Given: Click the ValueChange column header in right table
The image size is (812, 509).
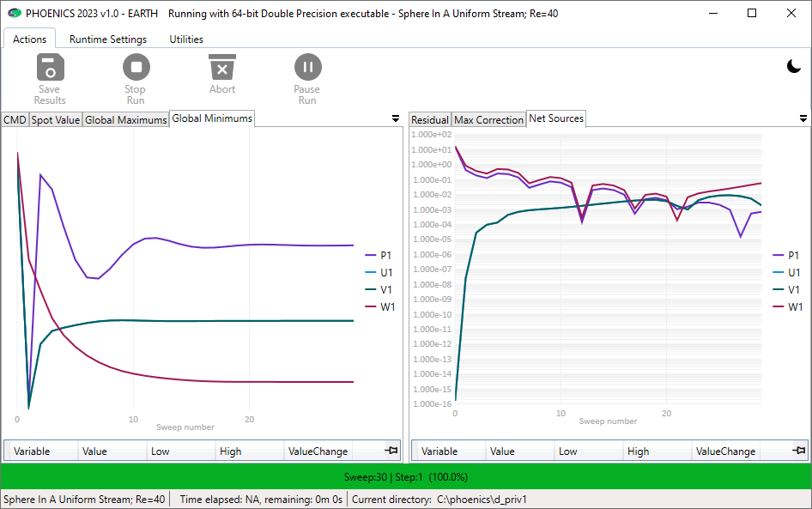Looking at the screenshot, I should click(x=725, y=451).
